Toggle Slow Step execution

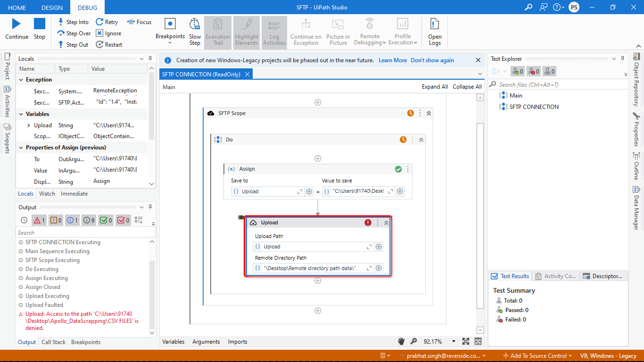[x=195, y=32]
